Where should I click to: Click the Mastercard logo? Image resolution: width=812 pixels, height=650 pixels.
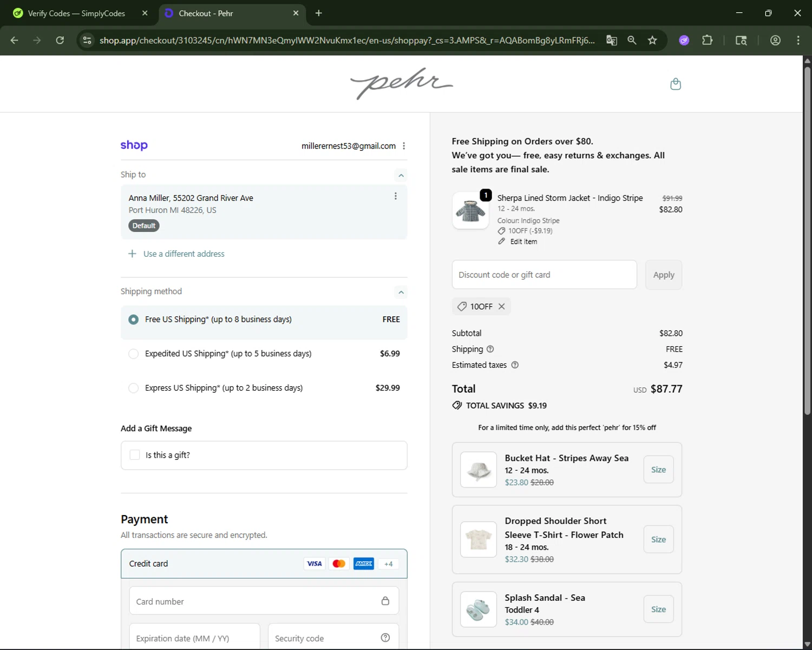click(339, 563)
